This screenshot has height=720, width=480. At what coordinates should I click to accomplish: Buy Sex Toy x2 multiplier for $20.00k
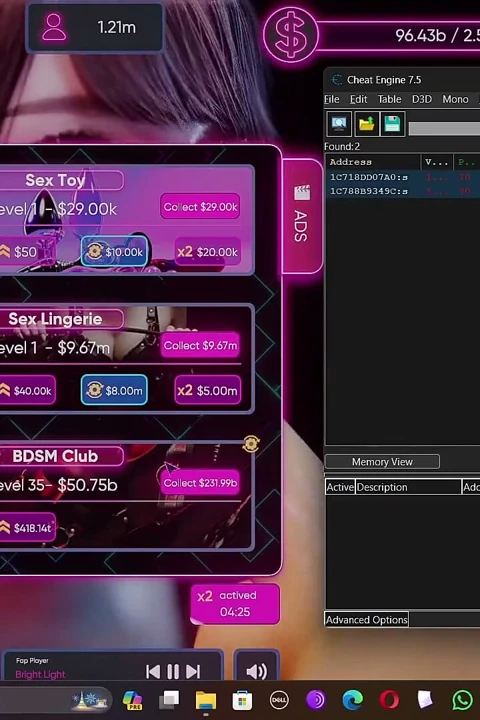click(x=208, y=252)
